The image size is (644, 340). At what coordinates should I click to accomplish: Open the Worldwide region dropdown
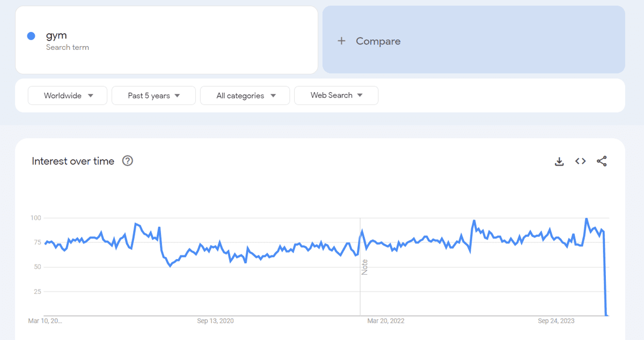tap(68, 95)
